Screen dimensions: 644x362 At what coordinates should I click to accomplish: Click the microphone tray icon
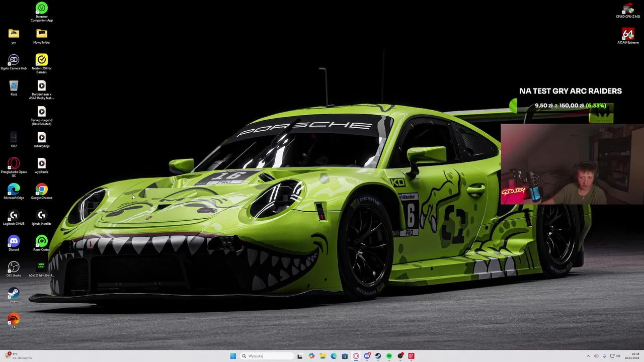coord(604,356)
